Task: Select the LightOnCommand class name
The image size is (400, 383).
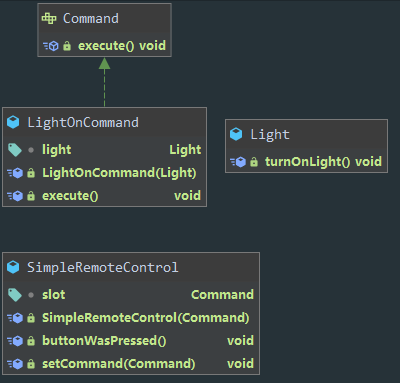Action: click(83, 122)
